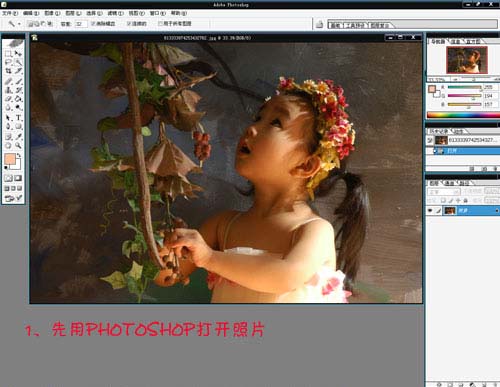500x387 pixels.
Task: Select the Crop tool
Action: coord(8,71)
